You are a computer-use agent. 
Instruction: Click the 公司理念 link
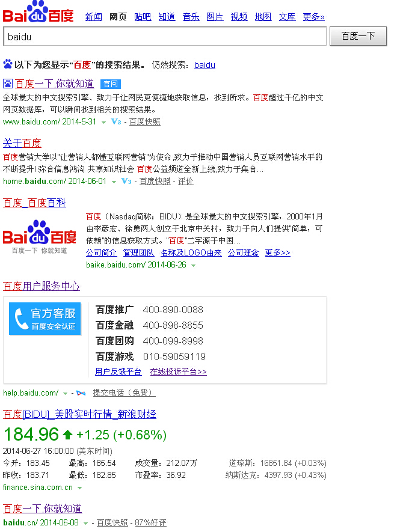pyautogui.click(x=244, y=252)
